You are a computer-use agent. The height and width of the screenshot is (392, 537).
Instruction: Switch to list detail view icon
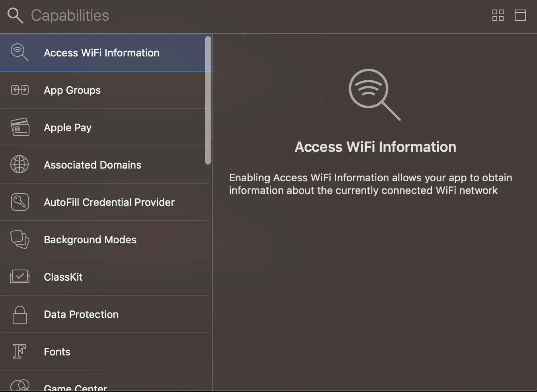click(x=520, y=15)
